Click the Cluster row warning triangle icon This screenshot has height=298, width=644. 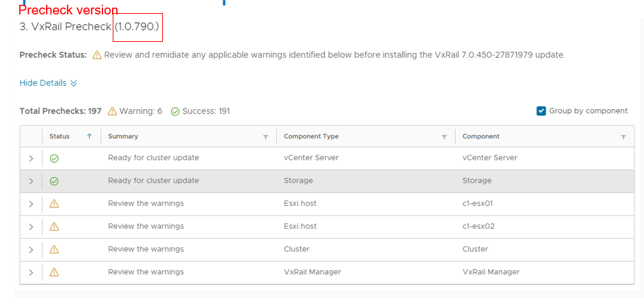point(54,249)
